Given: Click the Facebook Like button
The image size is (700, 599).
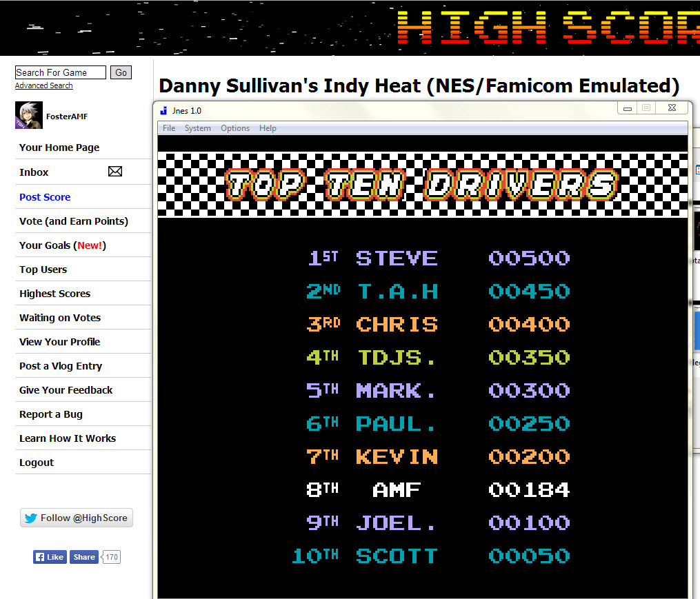Looking at the screenshot, I should pyautogui.click(x=50, y=557).
